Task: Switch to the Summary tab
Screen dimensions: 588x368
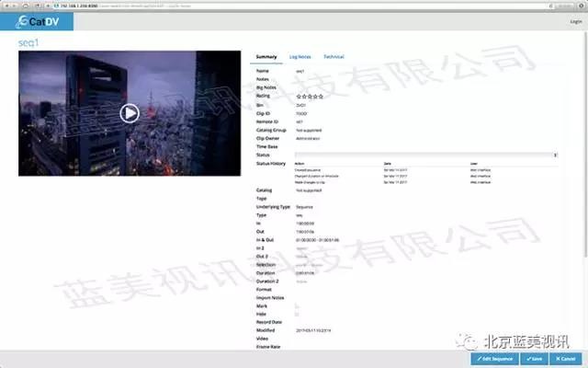Action: pyautogui.click(x=266, y=57)
